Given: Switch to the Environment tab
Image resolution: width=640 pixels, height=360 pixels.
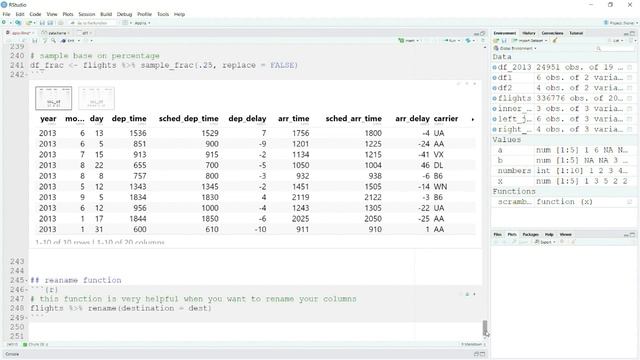Looking at the screenshot, I should pos(504,33).
